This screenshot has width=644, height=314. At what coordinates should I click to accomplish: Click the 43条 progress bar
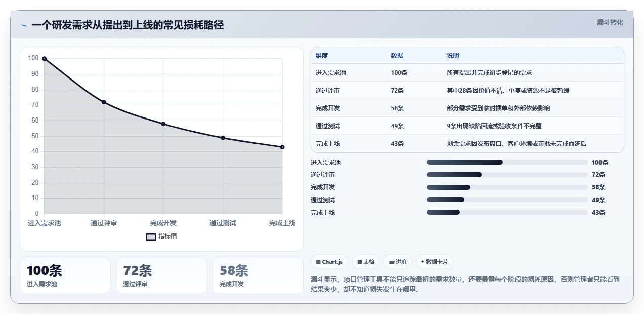(507, 212)
